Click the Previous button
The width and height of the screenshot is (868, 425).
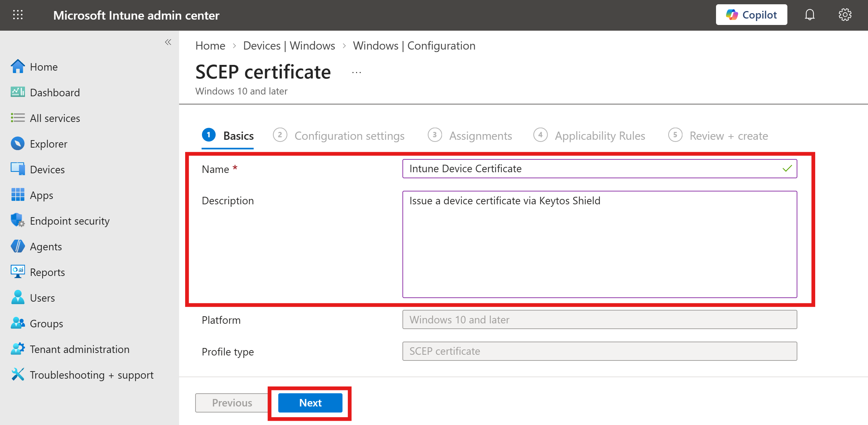232,403
